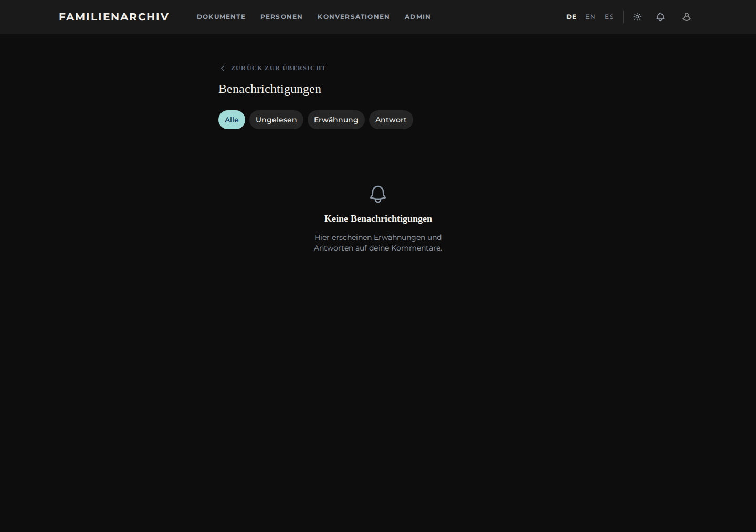Open the user profile icon
This screenshot has width=756, height=532.
click(686, 17)
